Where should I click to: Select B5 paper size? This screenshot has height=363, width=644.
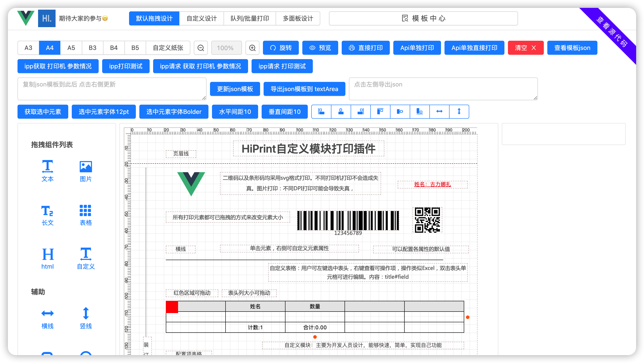135,48
